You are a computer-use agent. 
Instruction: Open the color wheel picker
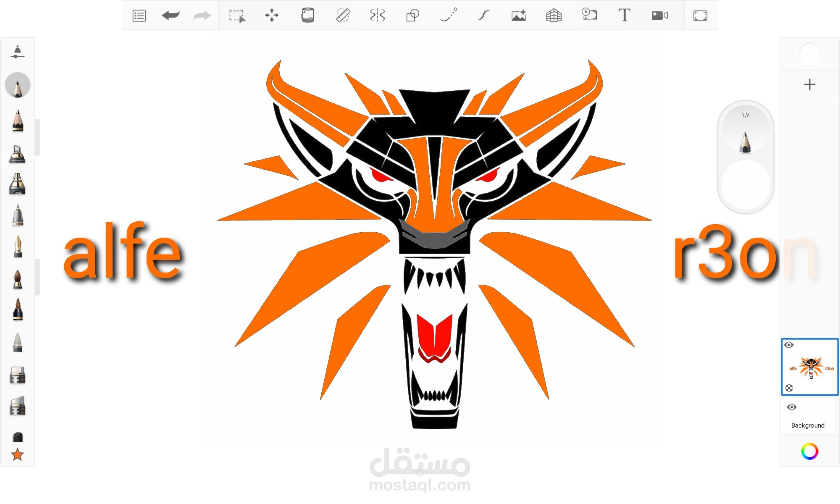tap(810, 451)
